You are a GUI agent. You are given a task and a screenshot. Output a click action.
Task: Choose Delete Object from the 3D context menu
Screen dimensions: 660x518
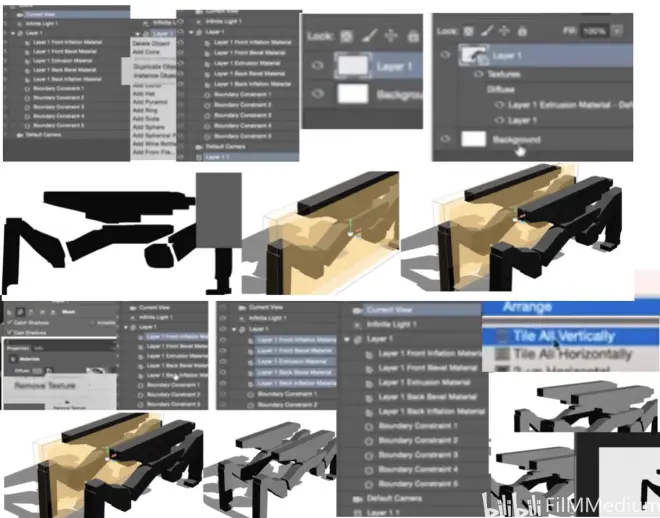tap(151, 43)
